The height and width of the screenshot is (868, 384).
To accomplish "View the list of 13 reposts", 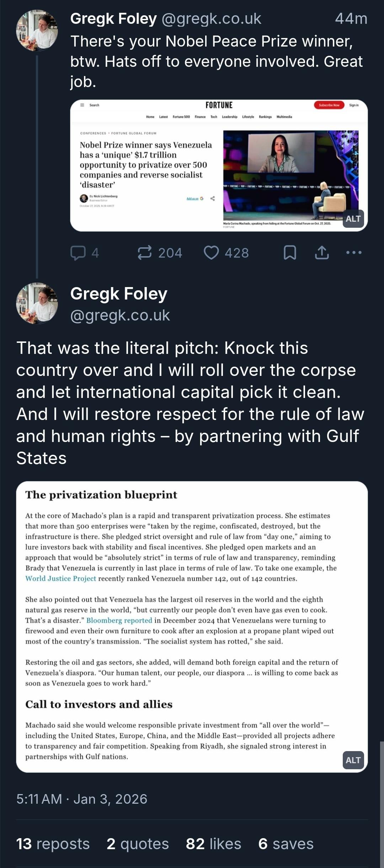I will pyautogui.click(x=53, y=844).
